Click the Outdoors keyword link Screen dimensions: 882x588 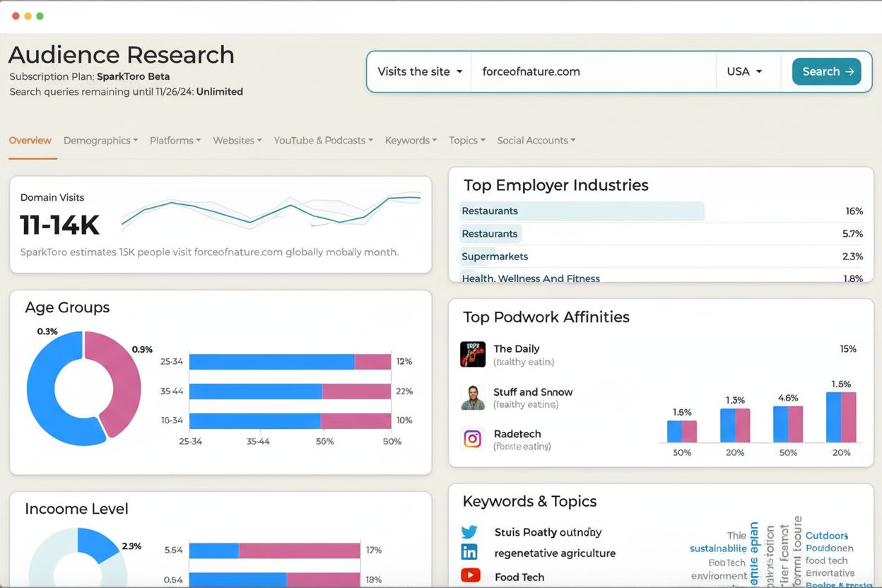coord(827,535)
